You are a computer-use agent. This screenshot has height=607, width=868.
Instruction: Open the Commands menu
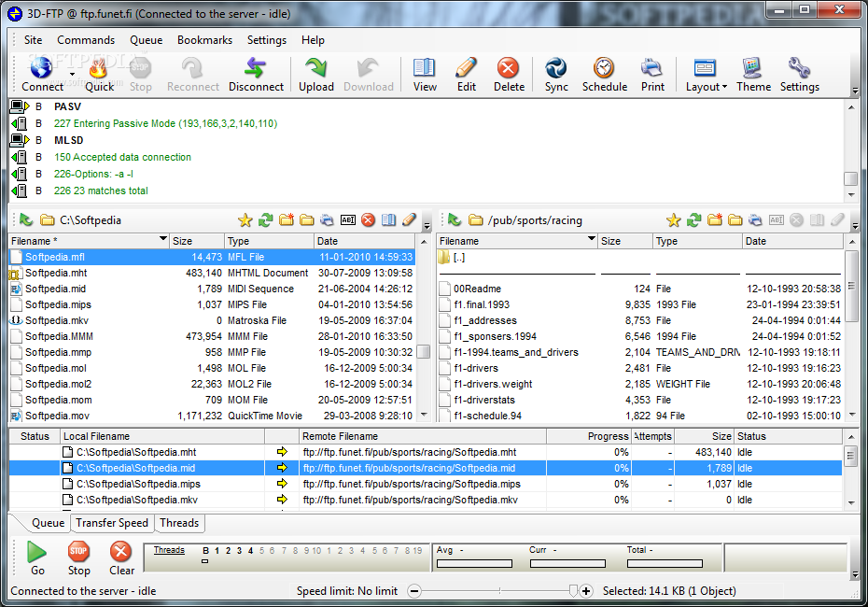click(x=86, y=40)
